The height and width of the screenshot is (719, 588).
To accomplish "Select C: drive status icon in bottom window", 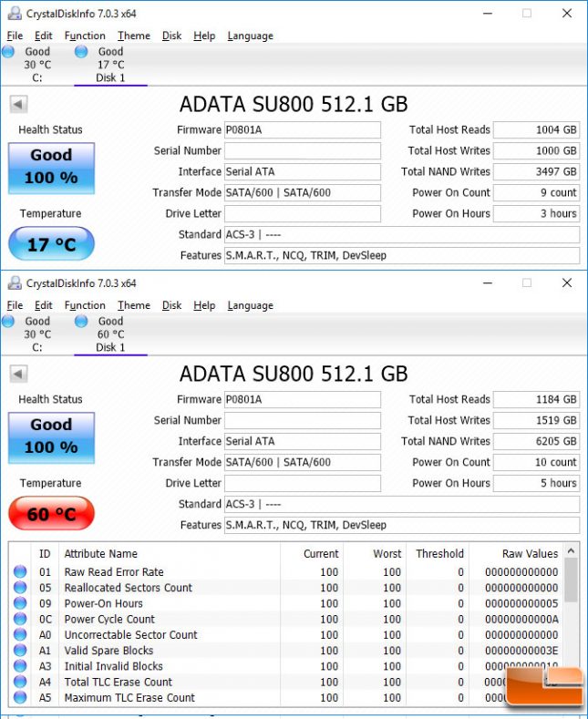I will [x=8, y=322].
